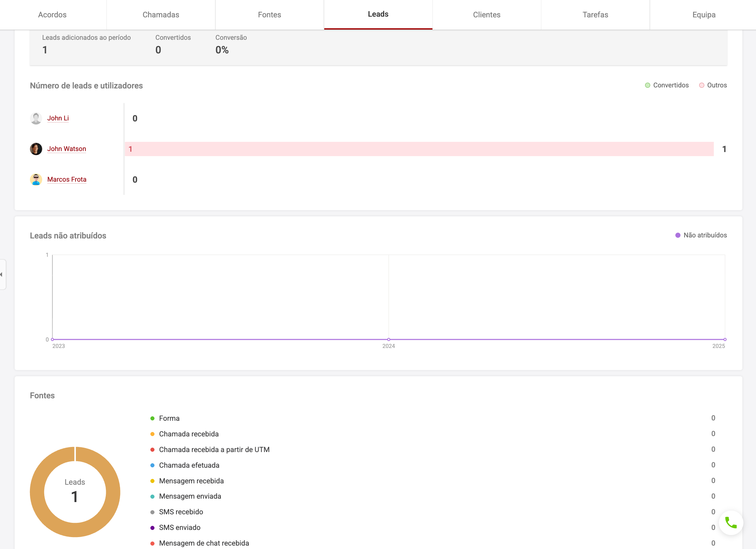Click John Watson's profile photo
This screenshot has height=549, width=756.
click(36, 149)
